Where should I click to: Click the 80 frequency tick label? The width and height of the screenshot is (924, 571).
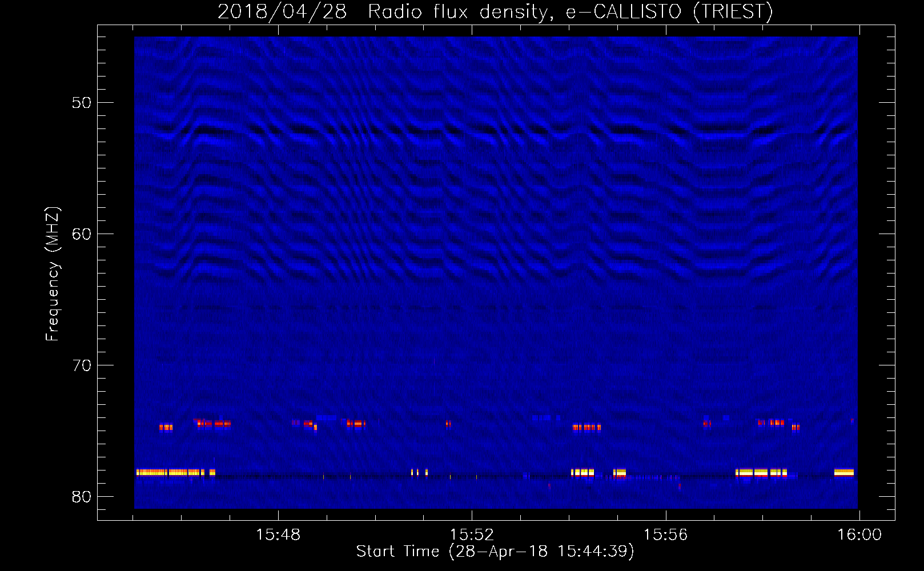point(82,497)
